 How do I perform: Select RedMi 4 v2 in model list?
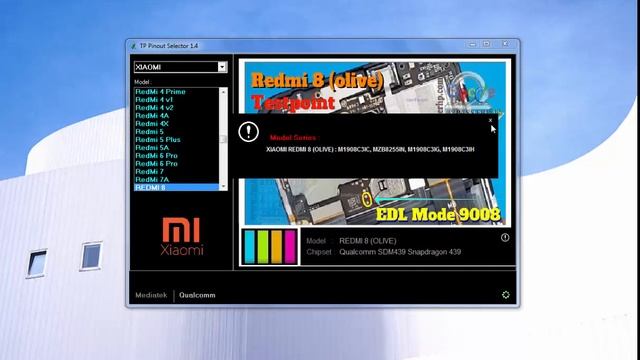(154, 108)
